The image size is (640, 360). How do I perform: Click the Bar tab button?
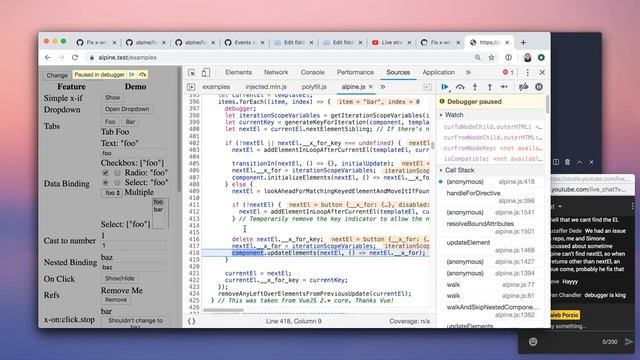click(130, 122)
